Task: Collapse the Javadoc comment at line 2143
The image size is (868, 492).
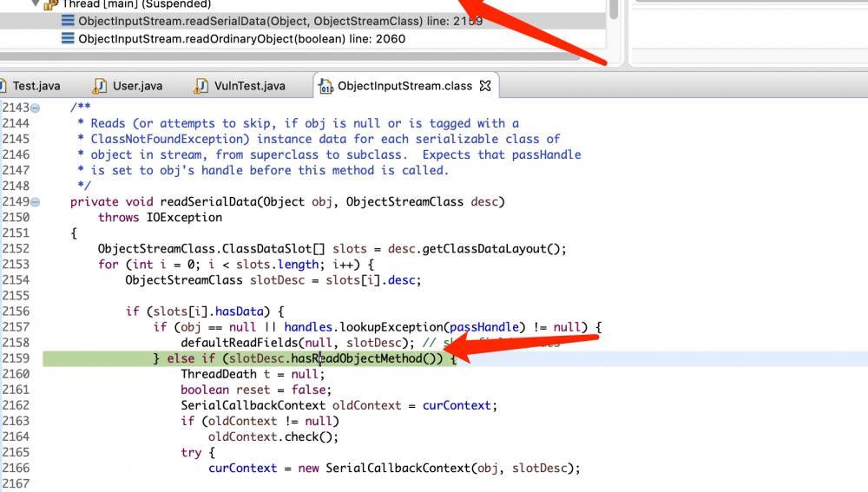Action: tap(36, 108)
